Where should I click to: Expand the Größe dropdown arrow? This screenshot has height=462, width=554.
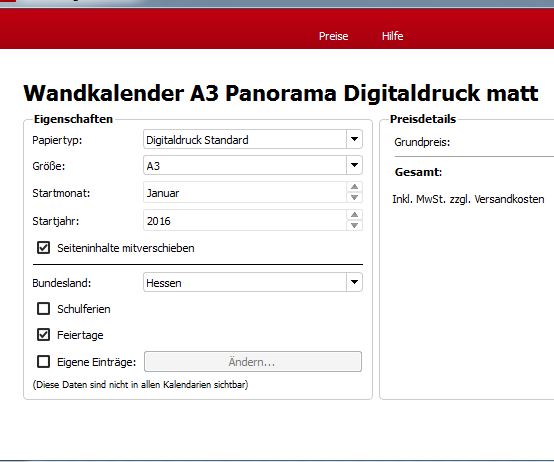click(x=354, y=165)
